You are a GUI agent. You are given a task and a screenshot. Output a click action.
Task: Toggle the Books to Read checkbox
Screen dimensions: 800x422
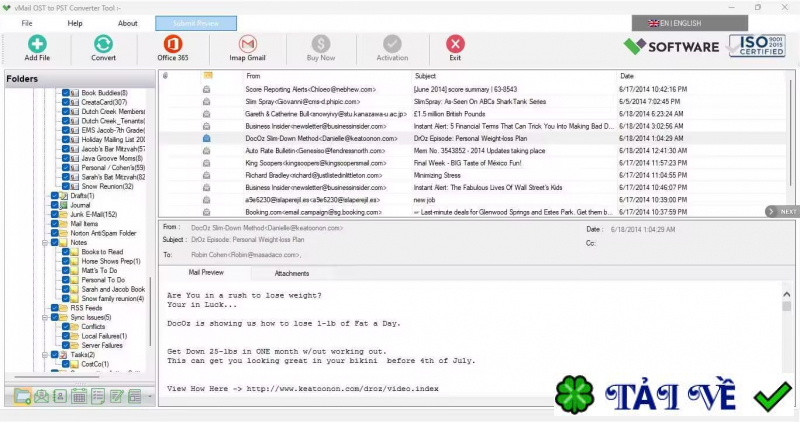pyautogui.click(x=66, y=252)
